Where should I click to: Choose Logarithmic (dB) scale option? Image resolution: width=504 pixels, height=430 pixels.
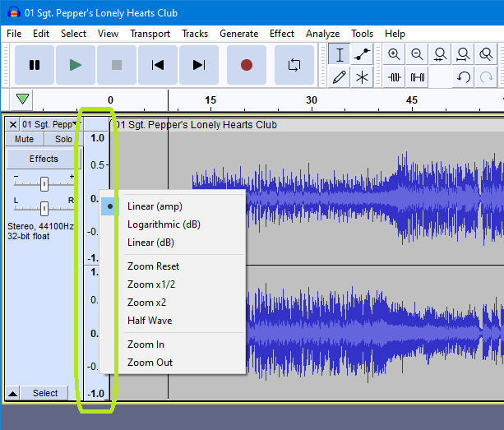click(x=173, y=224)
